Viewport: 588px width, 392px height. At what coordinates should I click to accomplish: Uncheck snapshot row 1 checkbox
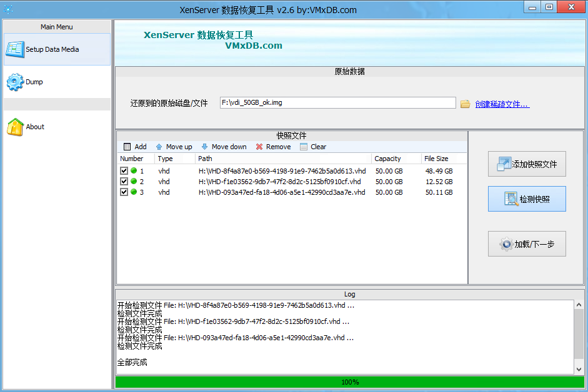click(124, 171)
